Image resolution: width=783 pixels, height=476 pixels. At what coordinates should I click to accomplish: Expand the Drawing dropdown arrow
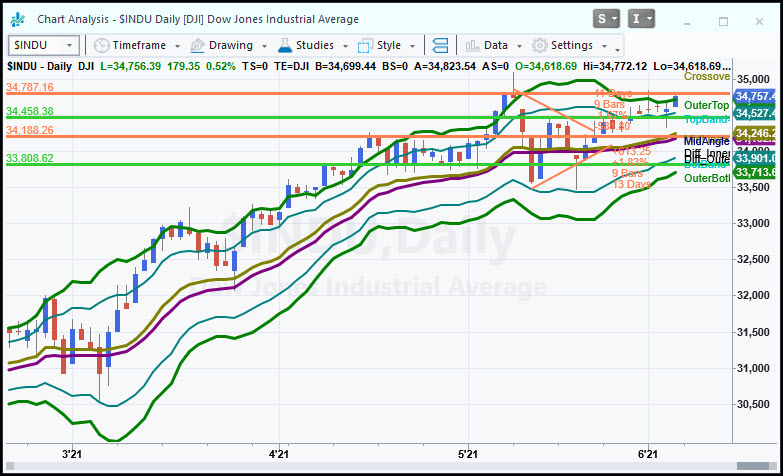click(x=265, y=46)
